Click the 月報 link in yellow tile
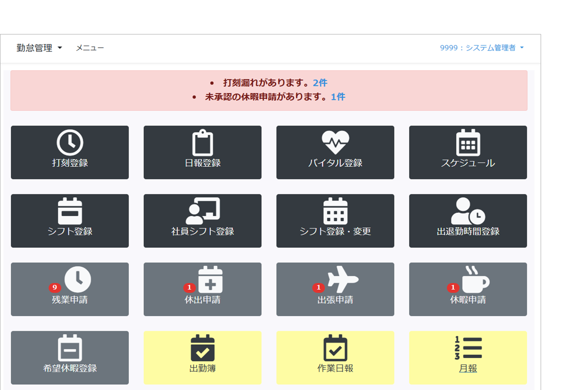 (468, 368)
